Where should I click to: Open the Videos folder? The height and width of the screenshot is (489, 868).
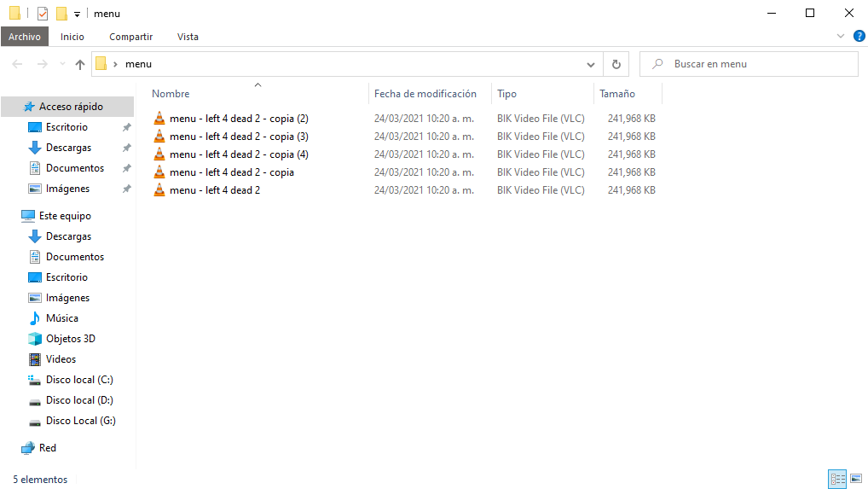click(x=61, y=359)
